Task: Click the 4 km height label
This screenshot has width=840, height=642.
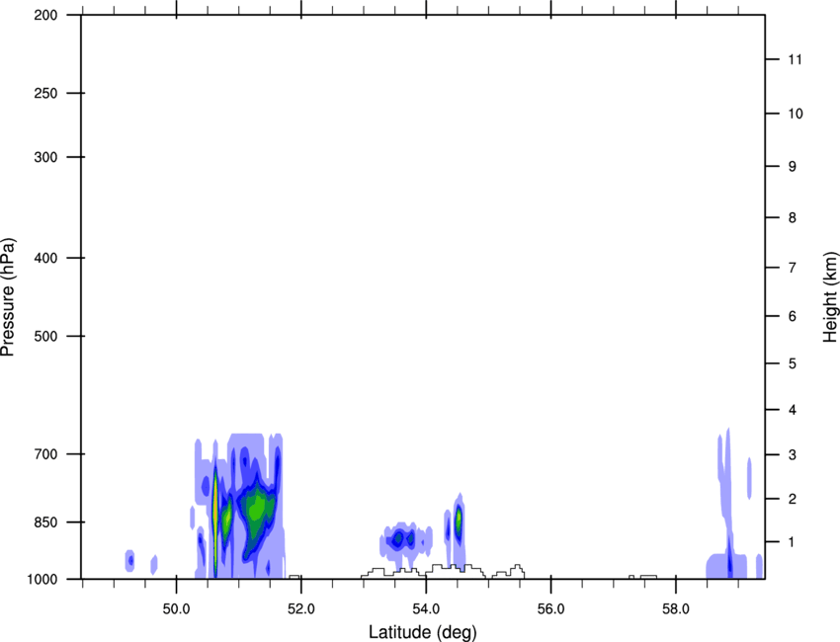Action: coord(793,410)
